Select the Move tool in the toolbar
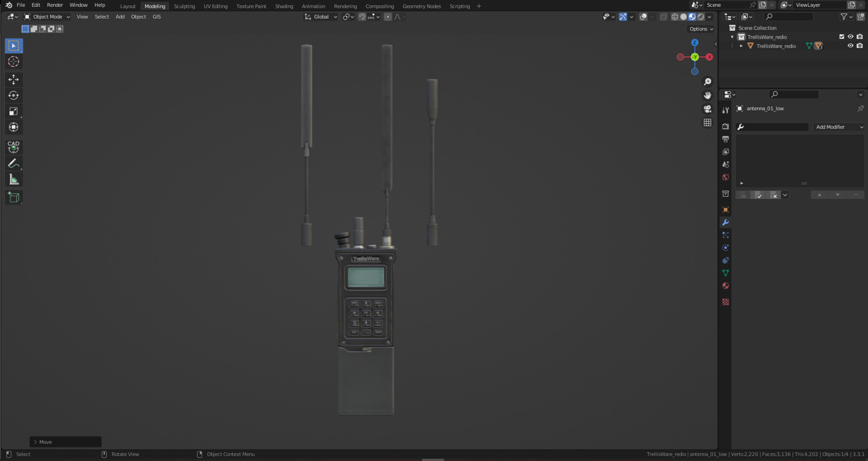This screenshot has height=461, width=868. (x=14, y=80)
